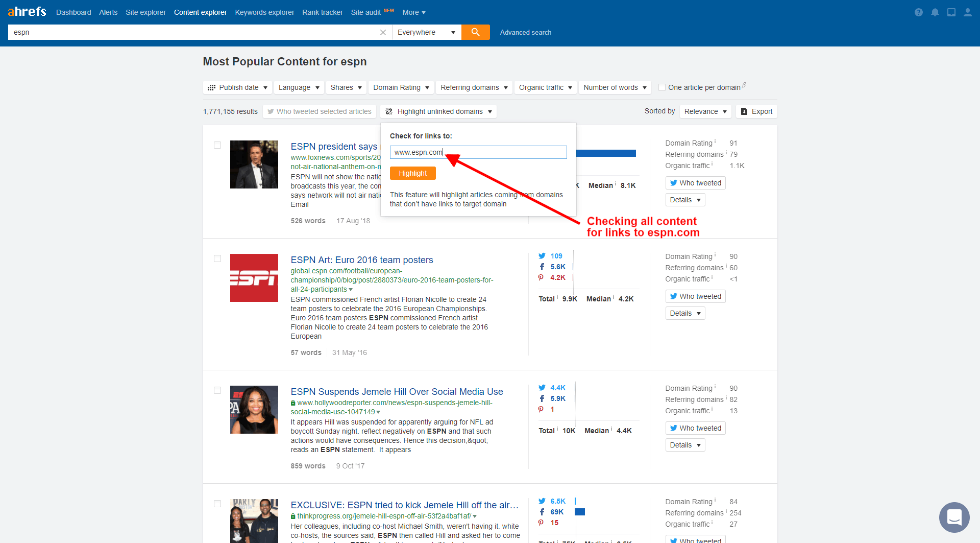Screen dimensions: 980x543
Task: Click the user account profile icon
Action: coord(967,12)
